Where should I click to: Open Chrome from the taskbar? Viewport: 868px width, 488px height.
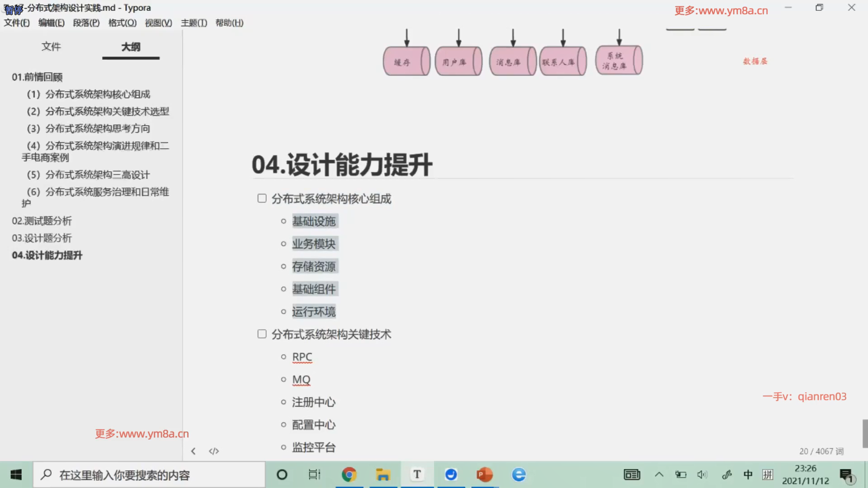[349, 474]
